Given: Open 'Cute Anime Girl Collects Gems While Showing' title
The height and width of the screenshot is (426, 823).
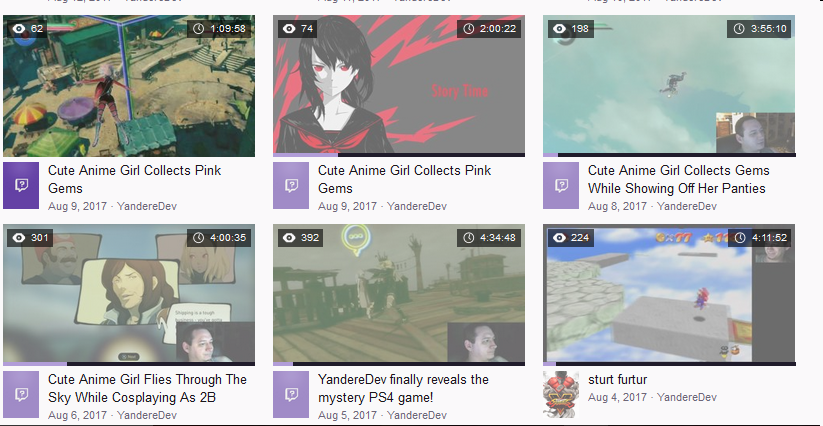Looking at the screenshot, I should [678, 179].
